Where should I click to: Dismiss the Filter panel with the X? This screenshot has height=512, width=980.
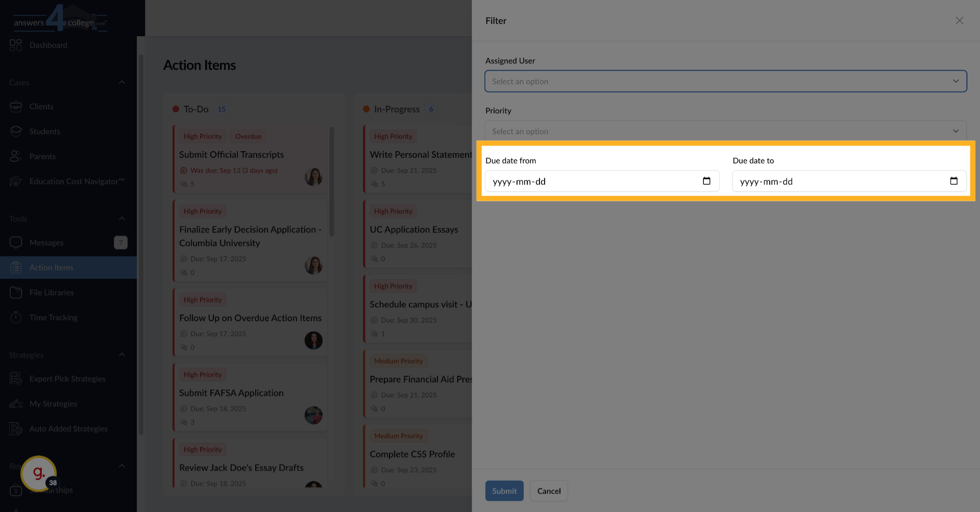(959, 20)
